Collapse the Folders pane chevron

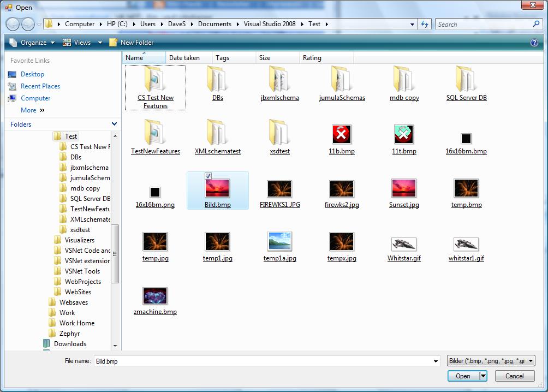pyautogui.click(x=114, y=124)
